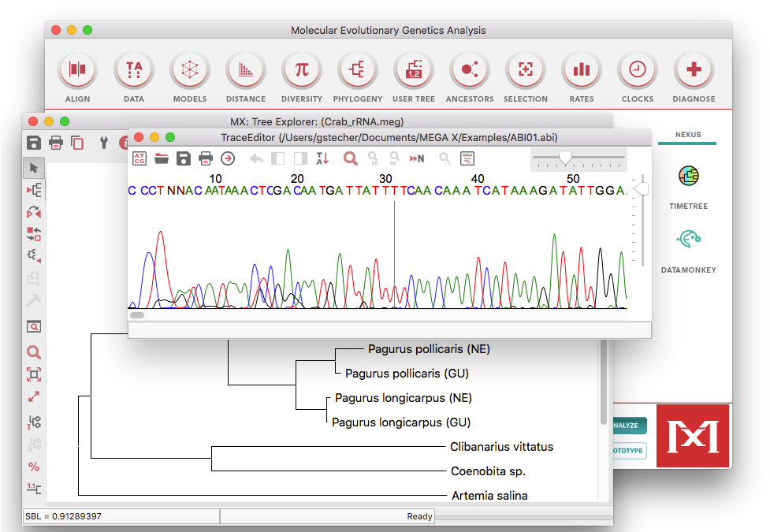Viewport: 770px width, 532px height.
Task: Click the compress/expand subtree tool
Action: coord(34,255)
